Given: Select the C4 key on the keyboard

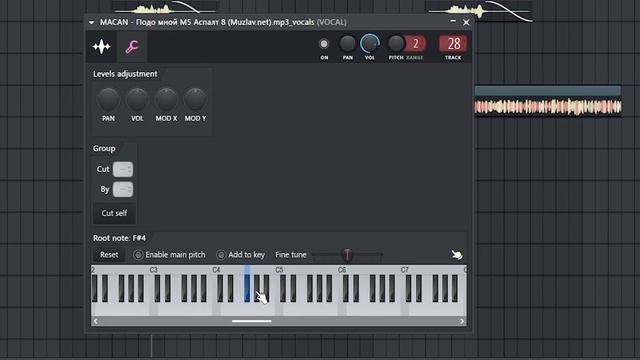Looking at the screenshot, I should (216, 308).
